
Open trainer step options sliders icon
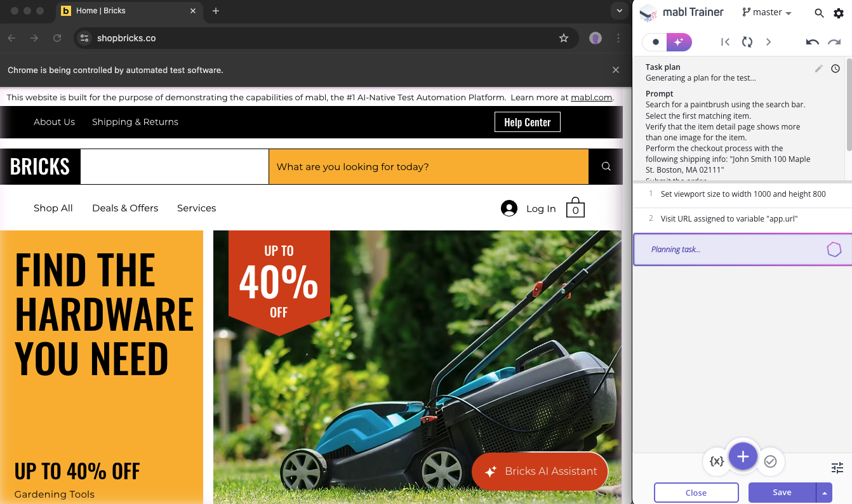pos(837,468)
